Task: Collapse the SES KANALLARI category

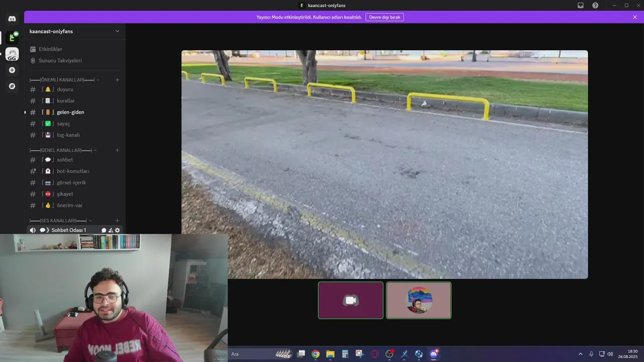Action: pos(60,221)
